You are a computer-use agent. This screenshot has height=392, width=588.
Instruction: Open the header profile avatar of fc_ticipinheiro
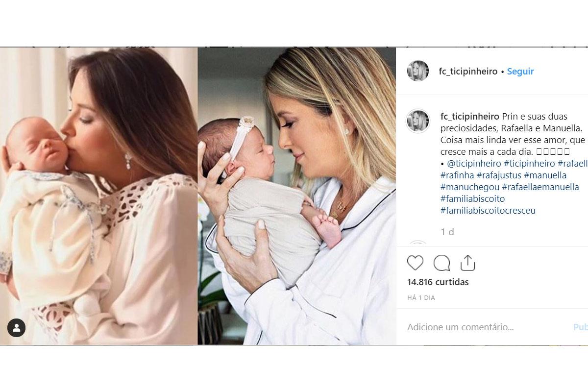coord(418,71)
